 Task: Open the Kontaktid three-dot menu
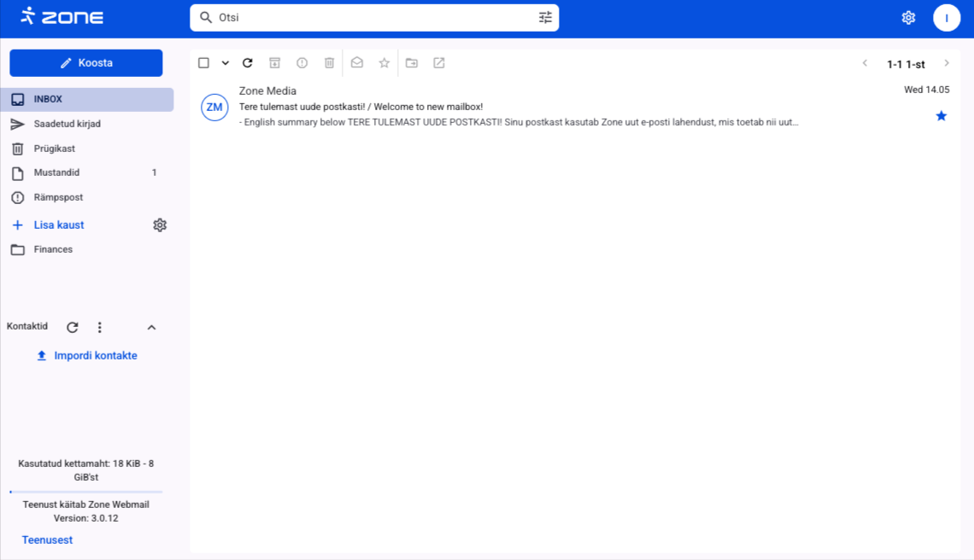(x=100, y=328)
